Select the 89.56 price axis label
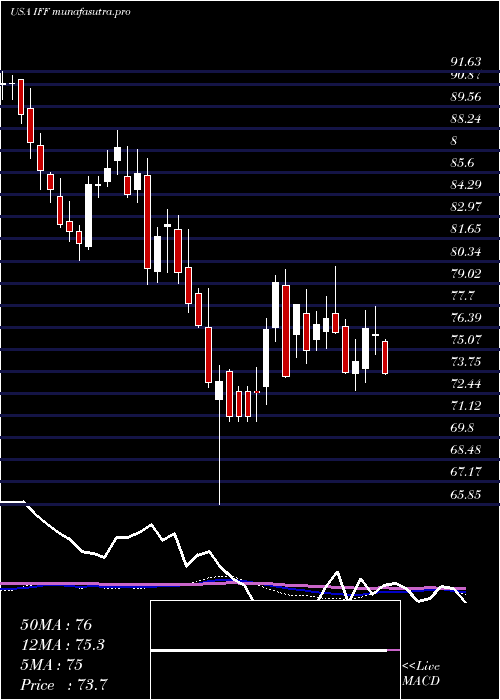Image resolution: width=500 pixels, height=700 pixels. (x=466, y=97)
